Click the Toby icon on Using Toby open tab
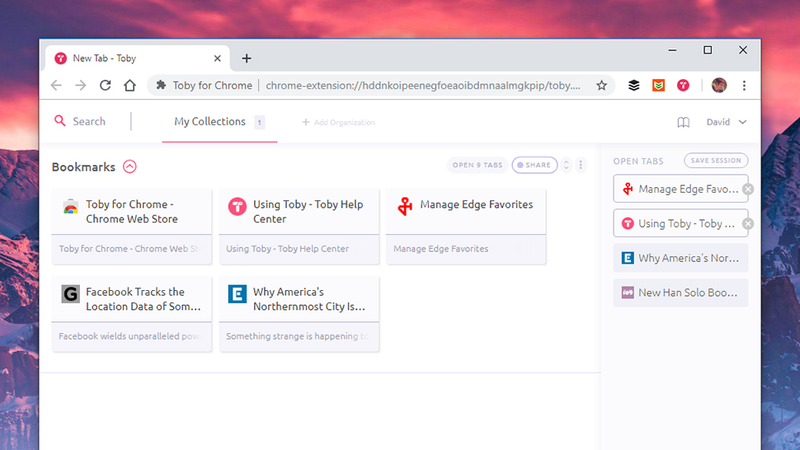Screen dimensions: 800x450 click(628, 223)
